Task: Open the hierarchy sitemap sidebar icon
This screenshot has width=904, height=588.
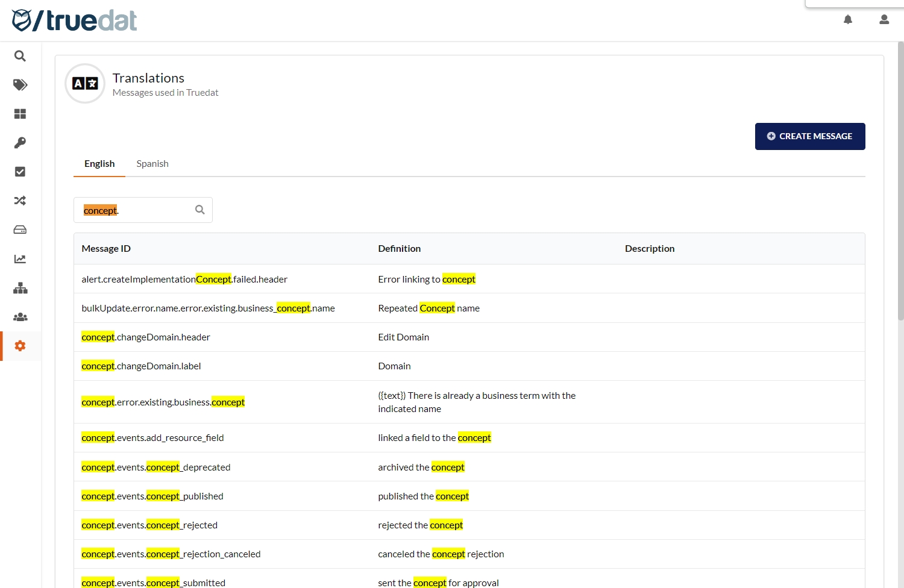Action: 20,288
